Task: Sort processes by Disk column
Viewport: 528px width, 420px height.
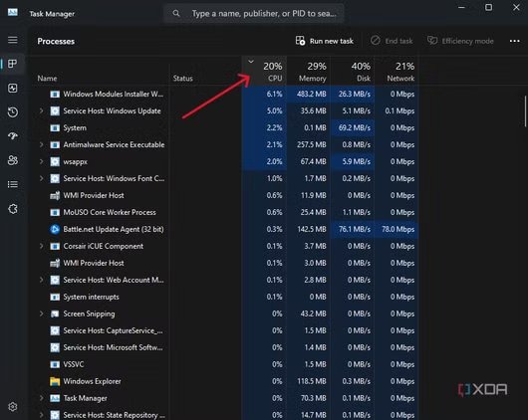Action: tap(353, 72)
